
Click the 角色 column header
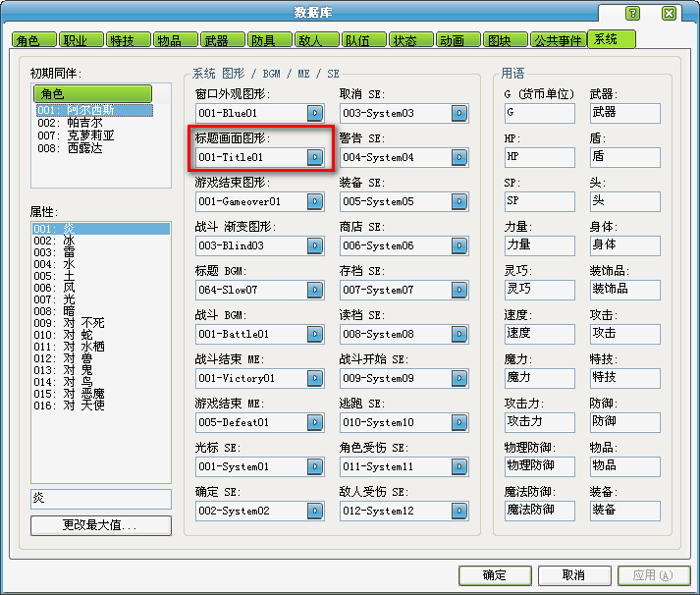point(93,93)
